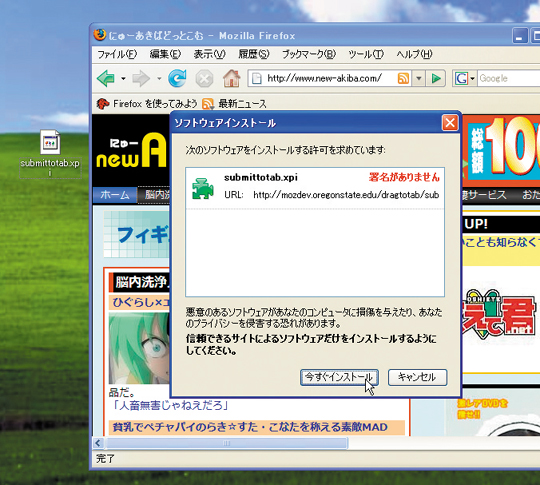This screenshot has height=485, width=540.
Task: Click the ひぐらし article heading link
Action: [141, 302]
